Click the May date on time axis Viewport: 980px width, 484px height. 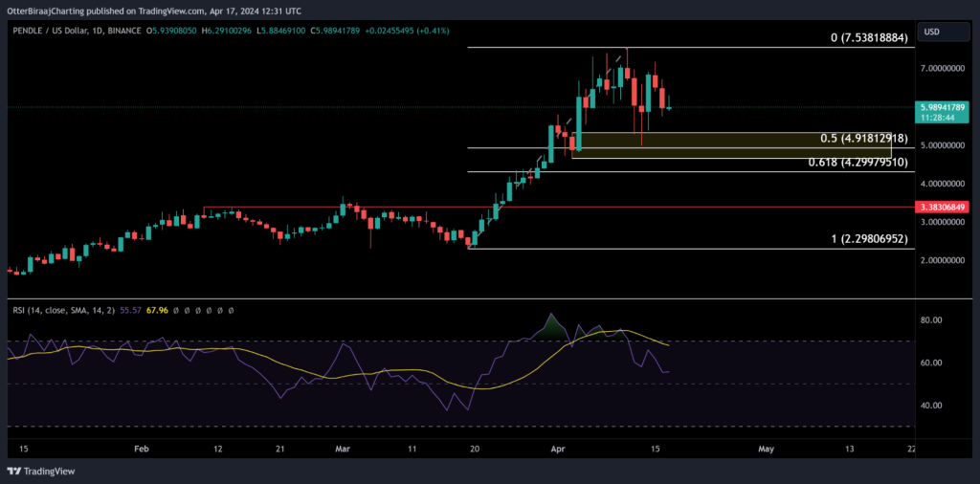click(x=765, y=447)
